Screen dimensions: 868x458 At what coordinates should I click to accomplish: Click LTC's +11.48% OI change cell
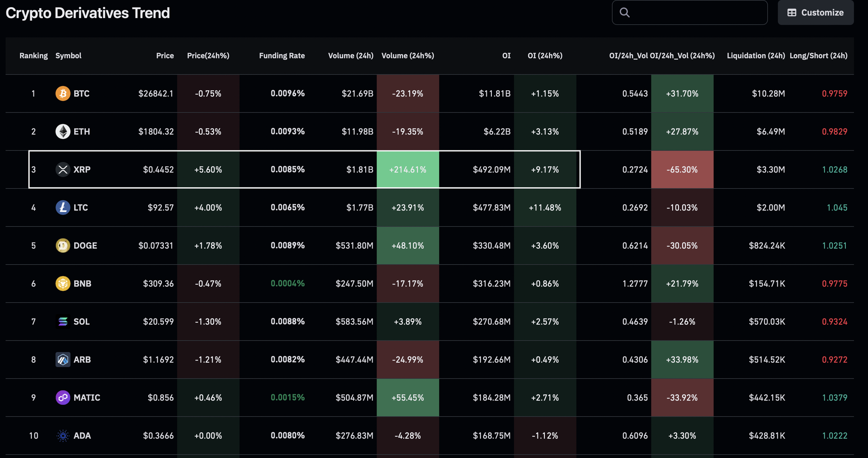pyautogui.click(x=545, y=207)
